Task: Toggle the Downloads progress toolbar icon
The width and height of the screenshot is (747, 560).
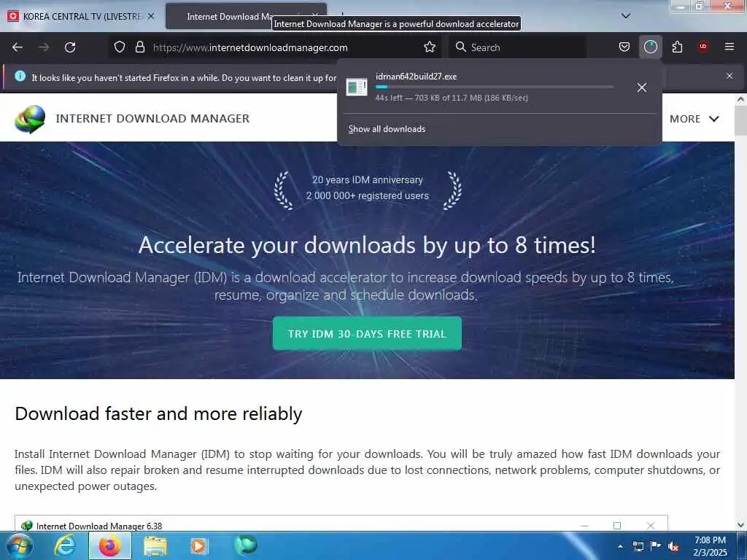Action: pos(650,47)
